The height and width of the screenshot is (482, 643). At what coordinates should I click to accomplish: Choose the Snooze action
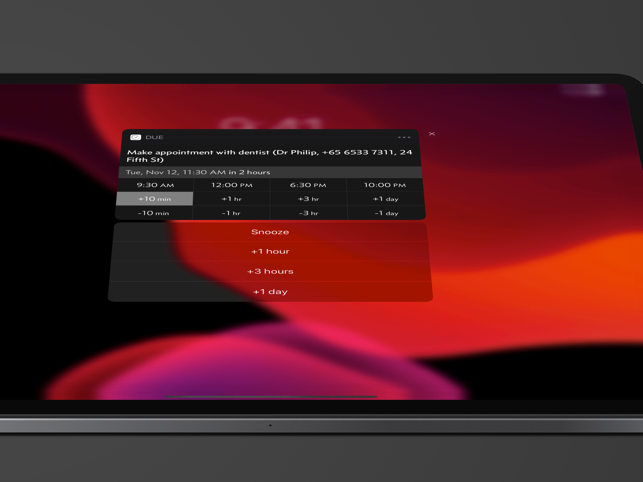[x=270, y=232]
